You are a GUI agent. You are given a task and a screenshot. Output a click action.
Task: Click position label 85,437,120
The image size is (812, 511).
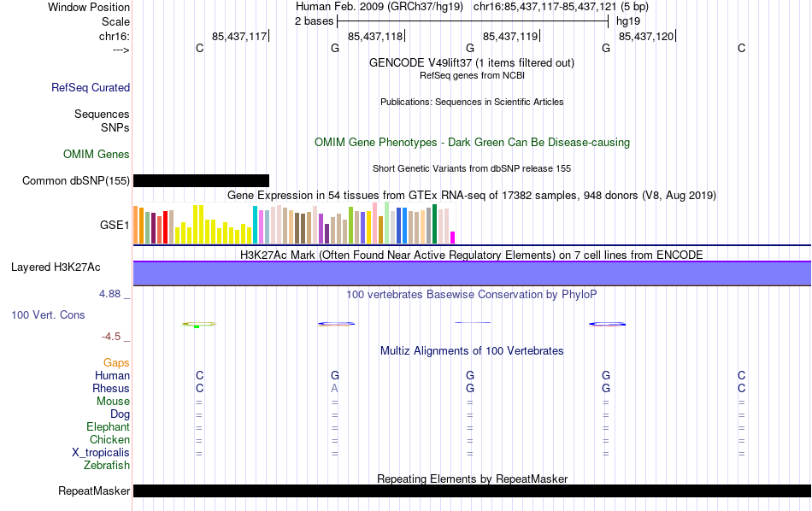[646, 36]
